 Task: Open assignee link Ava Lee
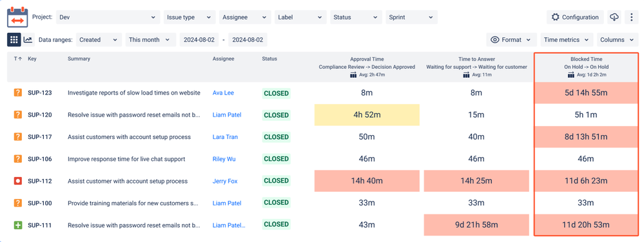point(223,93)
